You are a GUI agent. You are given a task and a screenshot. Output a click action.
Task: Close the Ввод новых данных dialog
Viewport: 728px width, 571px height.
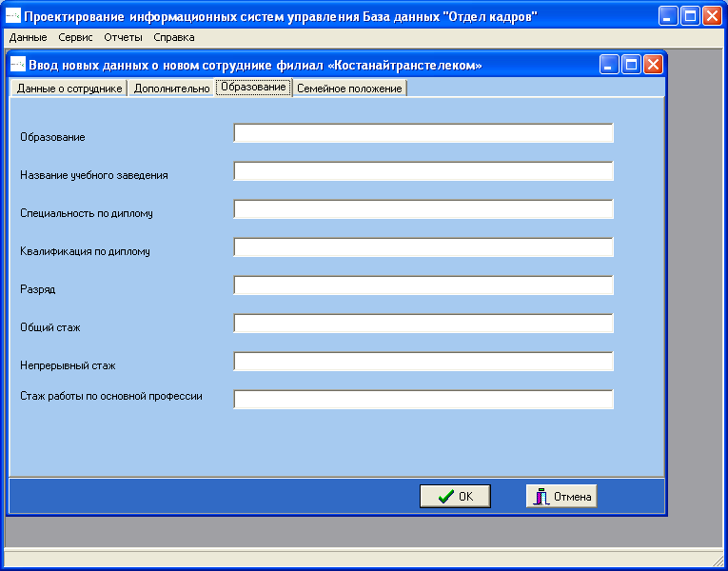(653, 65)
